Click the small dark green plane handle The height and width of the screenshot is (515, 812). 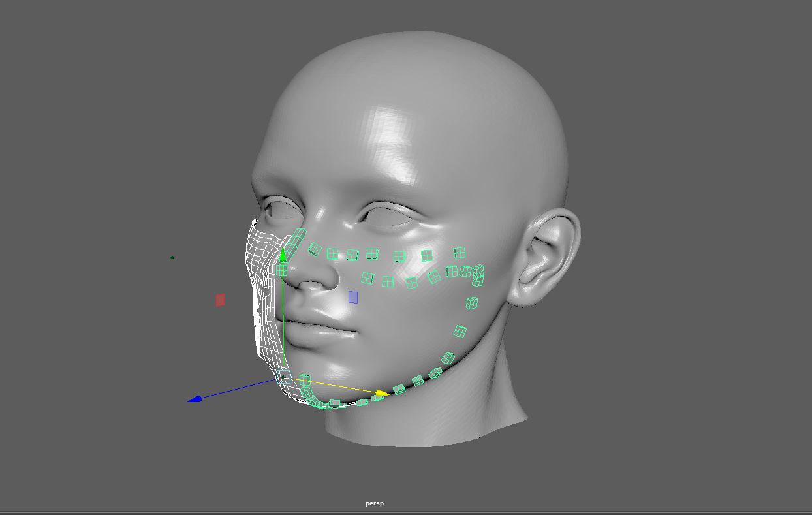click(172, 258)
